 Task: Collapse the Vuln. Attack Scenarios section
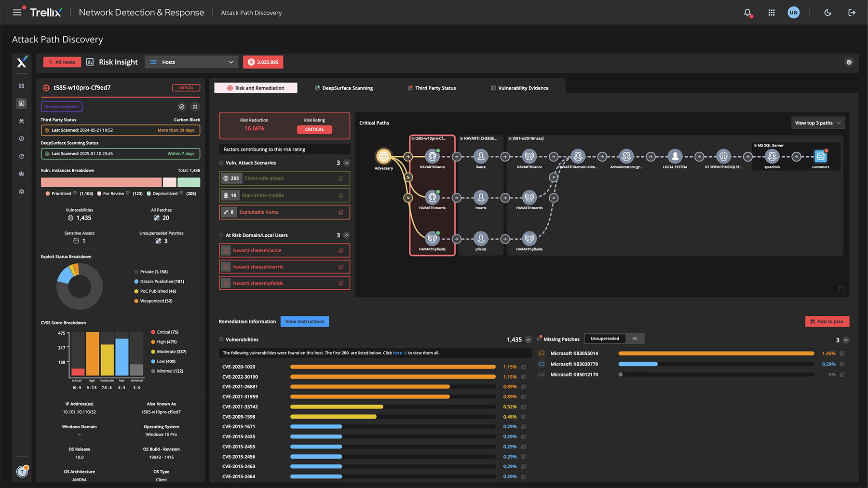(346, 163)
